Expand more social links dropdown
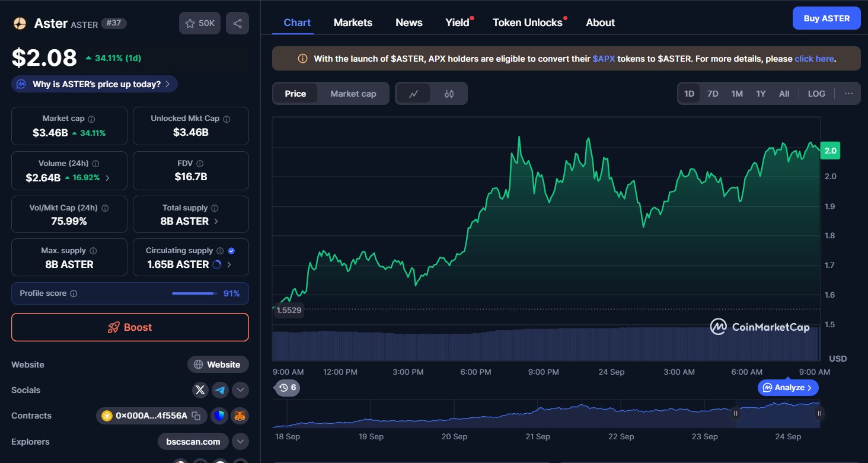 (240, 389)
